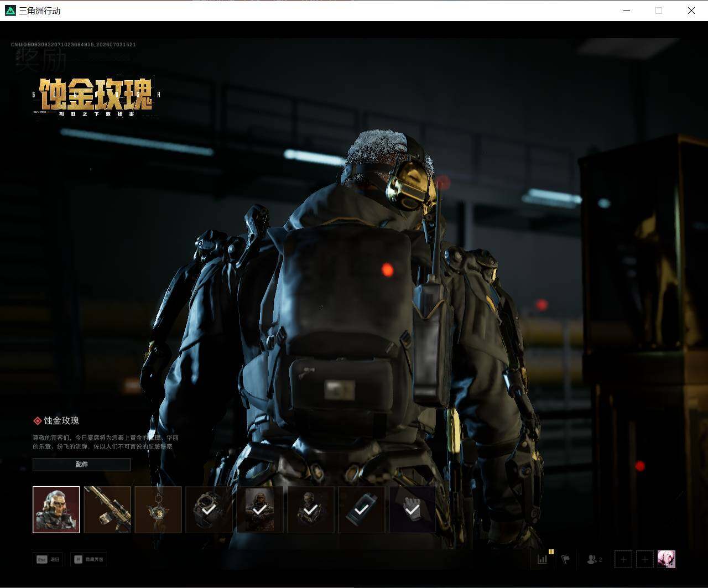Open the friends list icon showing 2
Screen dimensions: 708x588
point(595,559)
